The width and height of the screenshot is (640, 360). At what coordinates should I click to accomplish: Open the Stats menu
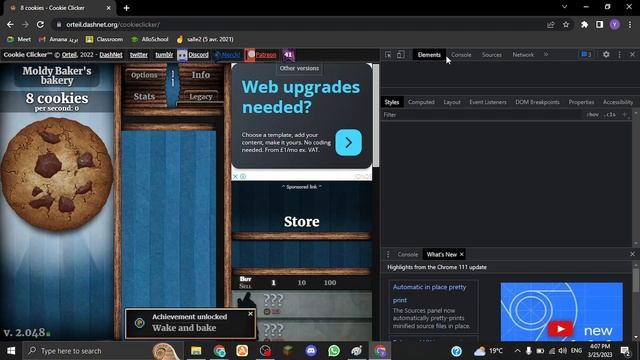tap(144, 96)
